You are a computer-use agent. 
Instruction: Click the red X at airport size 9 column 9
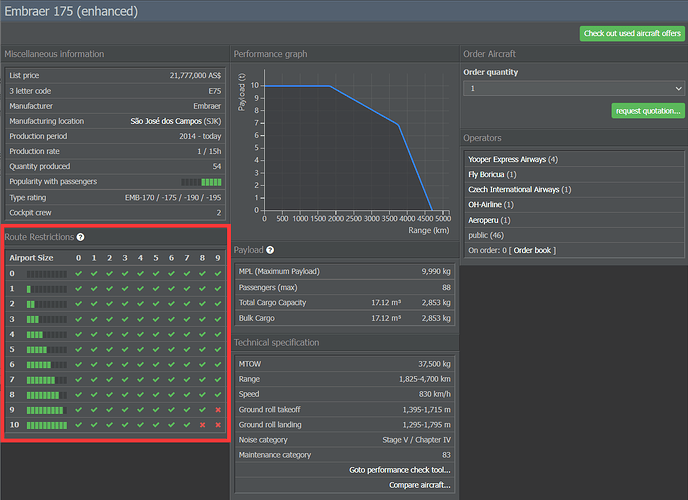[218, 410]
